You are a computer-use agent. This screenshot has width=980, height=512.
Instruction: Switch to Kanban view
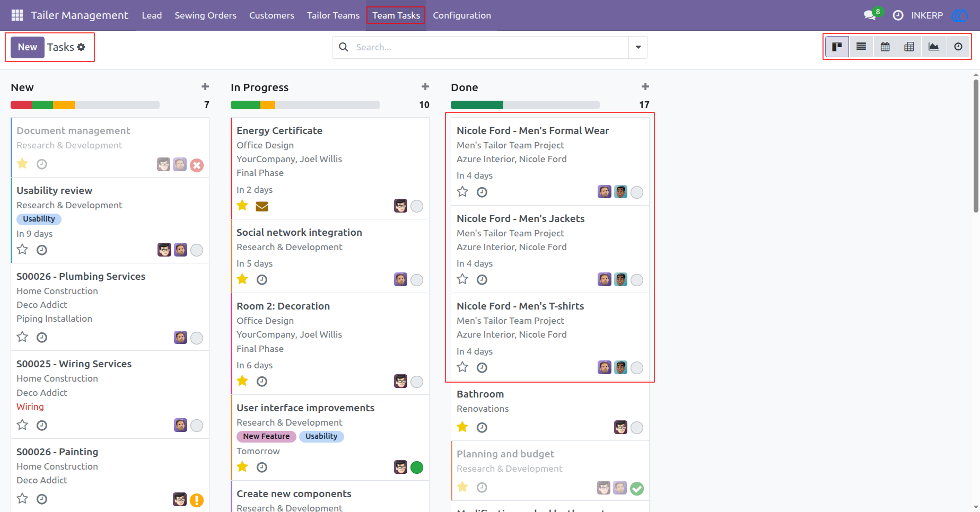837,47
